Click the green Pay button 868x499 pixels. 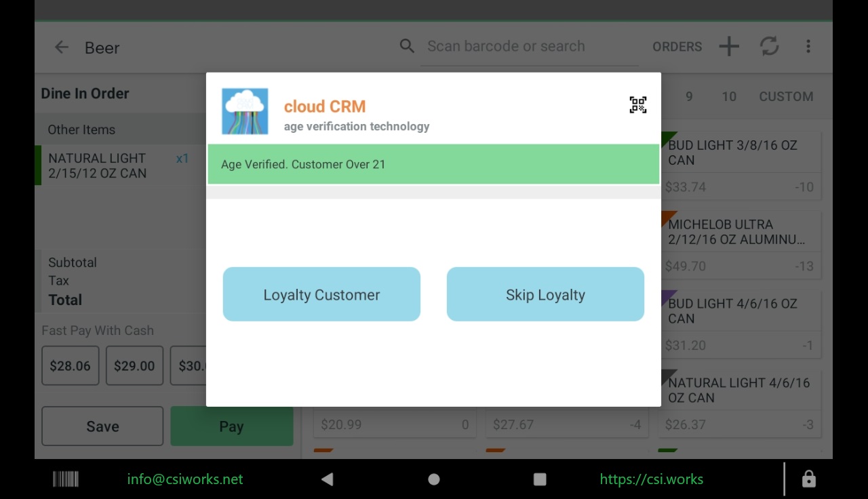[x=231, y=426]
